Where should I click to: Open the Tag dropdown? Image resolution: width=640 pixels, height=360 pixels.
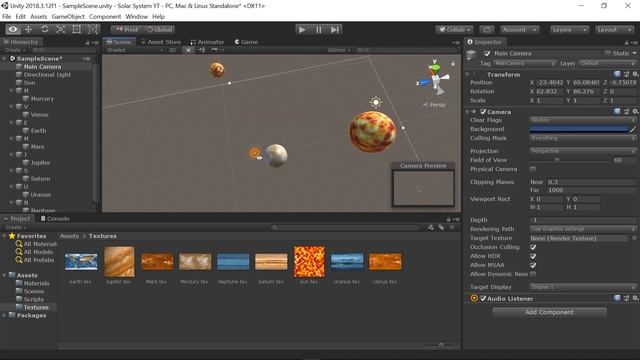click(x=524, y=63)
